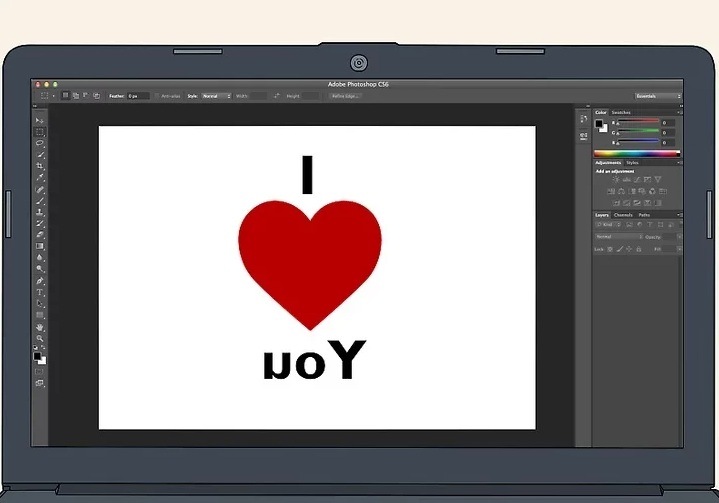Open the Layers panel flyout menu

pos(679,215)
